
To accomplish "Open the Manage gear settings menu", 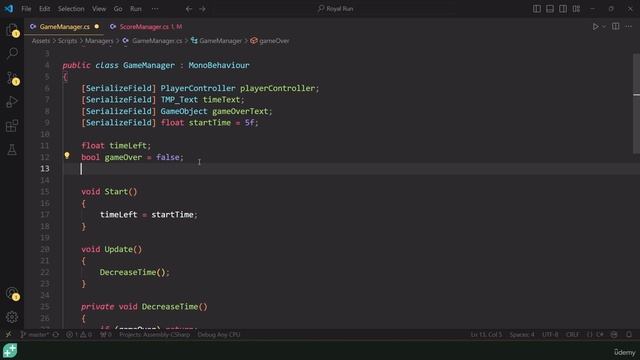I will pos(12,317).
